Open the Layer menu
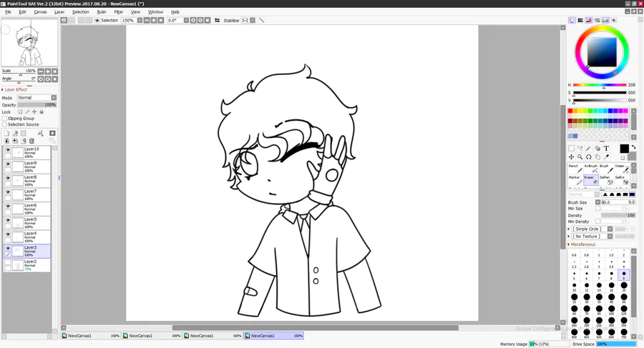Viewport: 644px width, 348px height. (x=59, y=12)
